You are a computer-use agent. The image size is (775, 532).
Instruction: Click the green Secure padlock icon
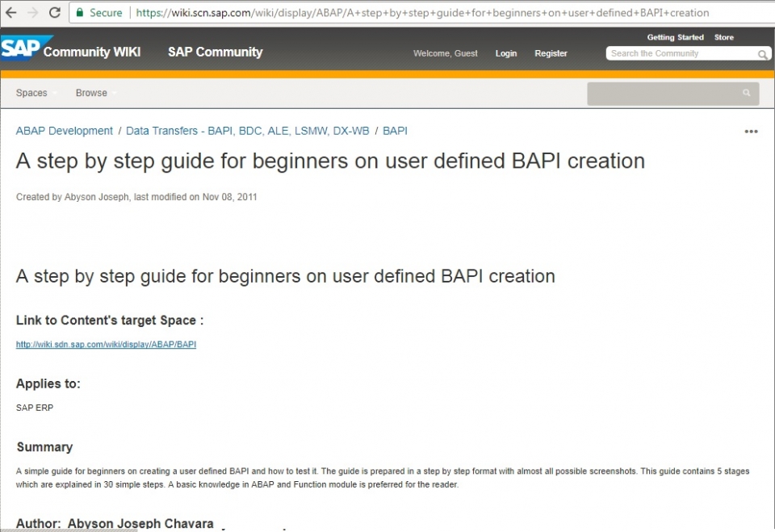[x=80, y=13]
